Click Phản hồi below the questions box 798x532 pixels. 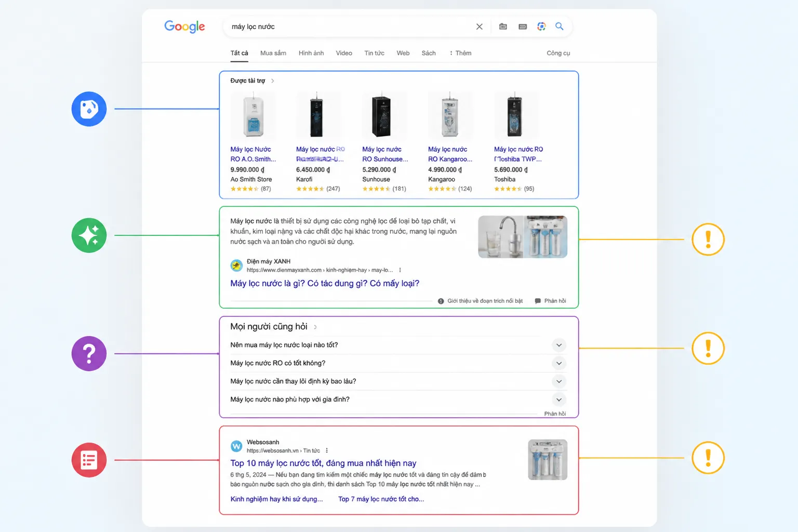[555, 414]
